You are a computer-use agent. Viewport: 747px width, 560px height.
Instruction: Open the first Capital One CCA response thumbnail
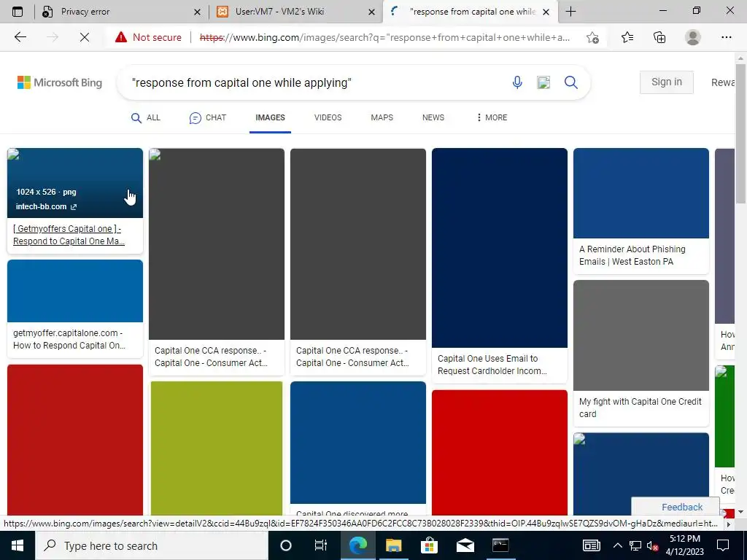pos(216,244)
